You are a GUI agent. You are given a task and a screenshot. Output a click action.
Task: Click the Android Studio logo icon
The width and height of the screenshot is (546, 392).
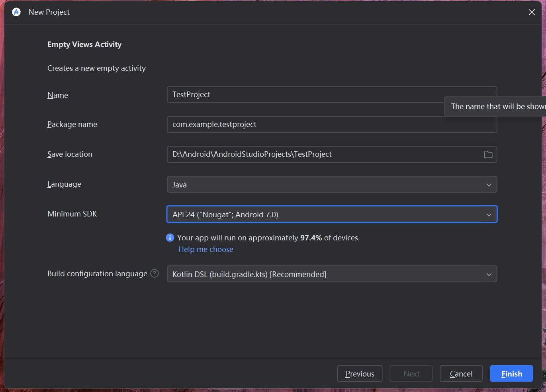pos(16,12)
